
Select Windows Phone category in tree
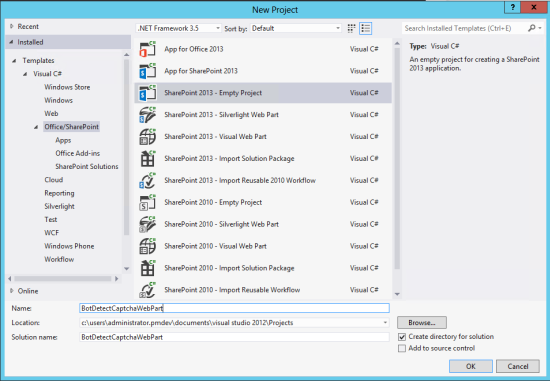click(x=69, y=246)
